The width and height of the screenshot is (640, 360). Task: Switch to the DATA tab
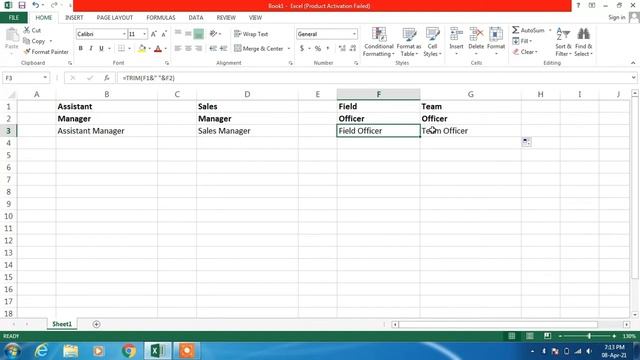pyautogui.click(x=196, y=18)
